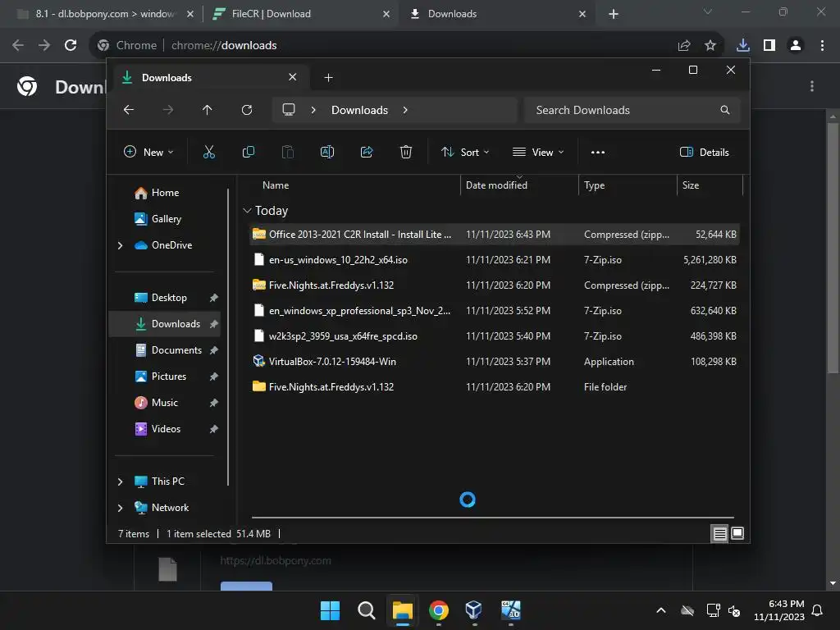This screenshot has width=840, height=630.
Task: Switch to details list view icon in status bar
Action: [x=719, y=533]
